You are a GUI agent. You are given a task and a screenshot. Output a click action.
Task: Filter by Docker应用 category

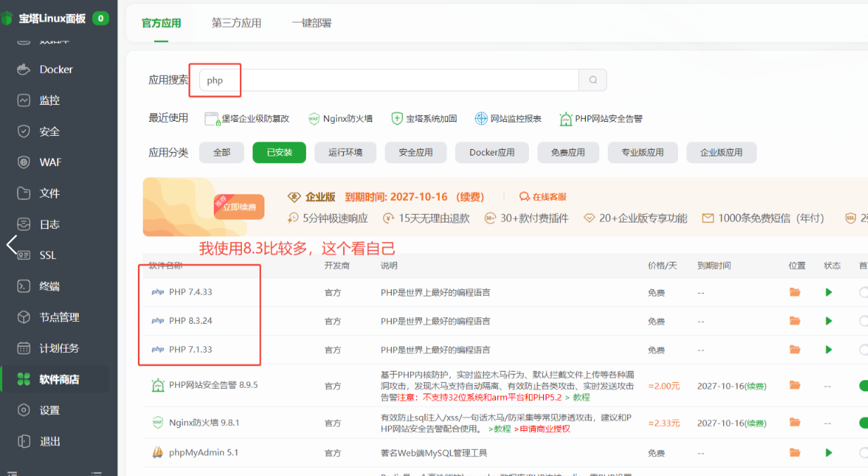pos(492,152)
